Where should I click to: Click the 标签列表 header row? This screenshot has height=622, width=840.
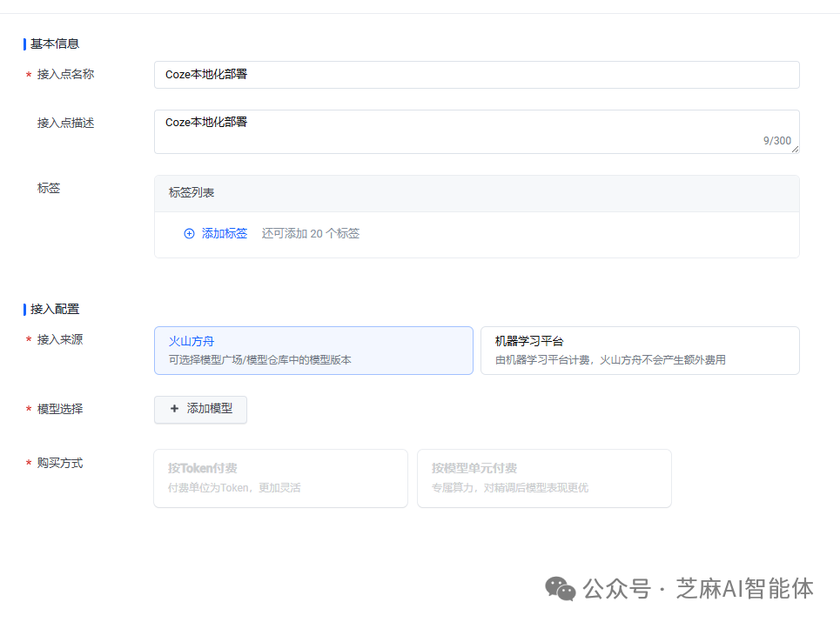coord(476,193)
